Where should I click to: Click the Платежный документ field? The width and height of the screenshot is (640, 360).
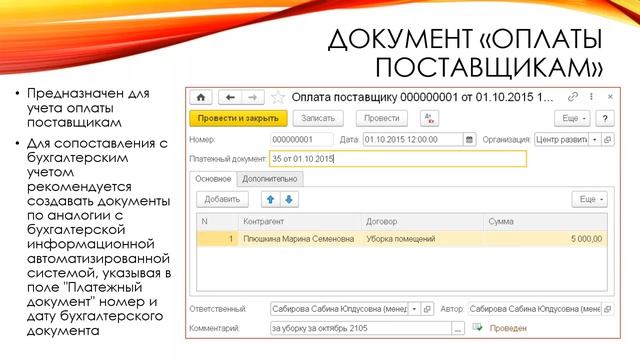(398, 159)
